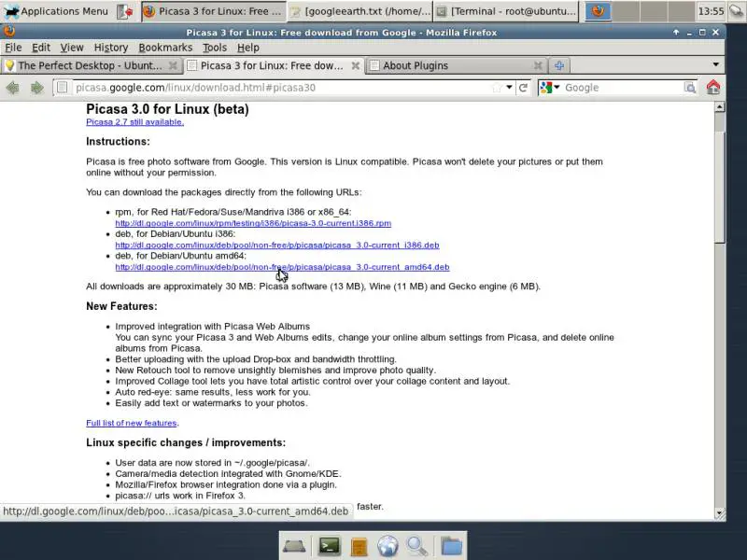The height and width of the screenshot is (560, 747).
Task: Open the Help menu
Action: pos(248,48)
